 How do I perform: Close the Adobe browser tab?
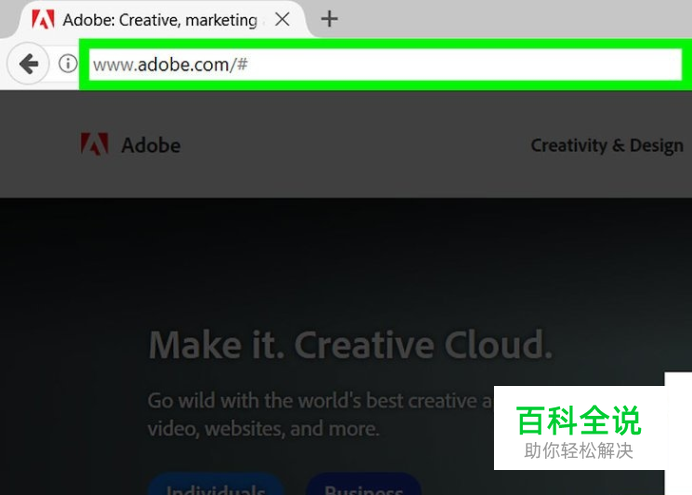[282, 19]
